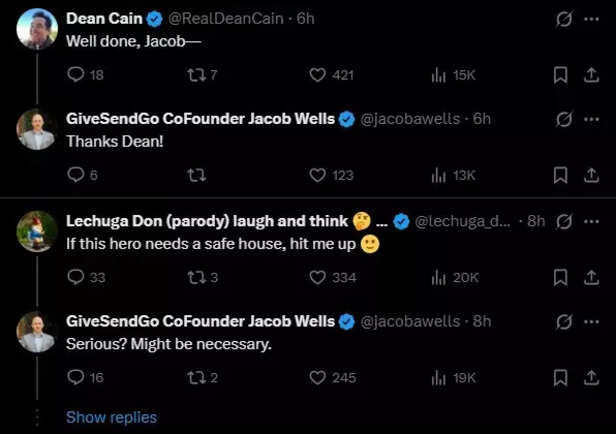This screenshot has height=434, width=616.
Task: Open more options on Lechuga Don's tweet
Action: (591, 220)
